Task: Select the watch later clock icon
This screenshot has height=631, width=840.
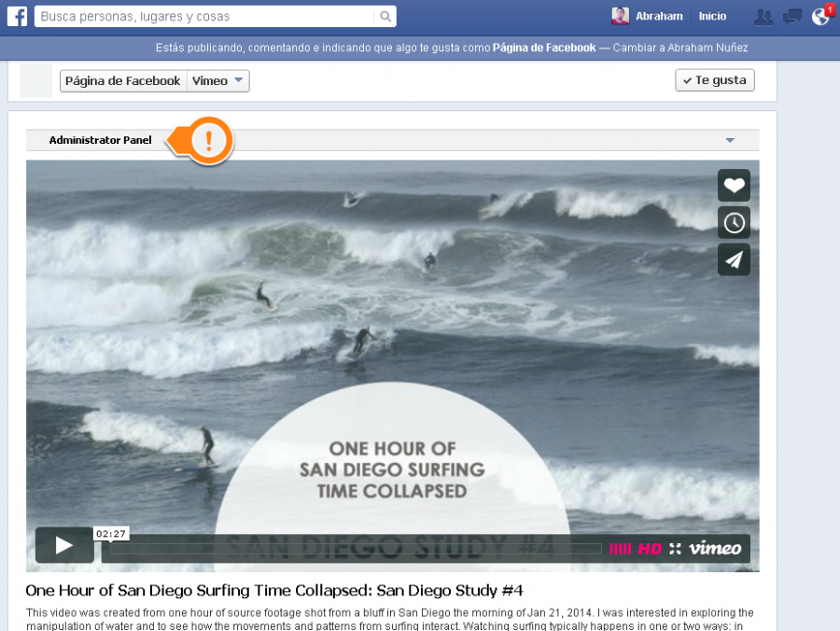Action: [x=734, y=222]
